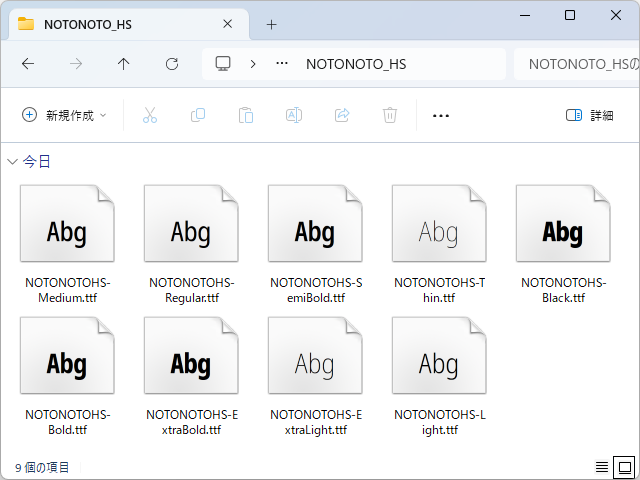This screenshot has height=480, width=640.
Task: Click the NOTONOTO_HS search box
Action: (x=577, y=64)
